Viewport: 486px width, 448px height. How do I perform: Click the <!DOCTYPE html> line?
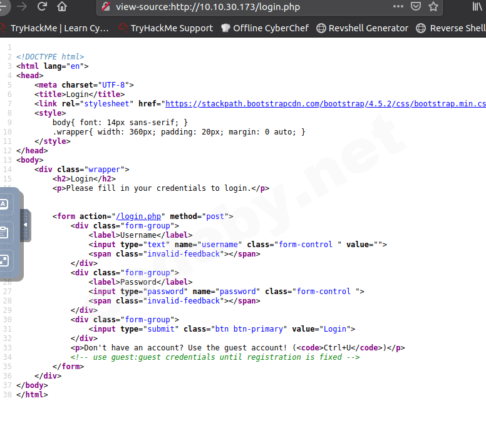pos(50,57)
